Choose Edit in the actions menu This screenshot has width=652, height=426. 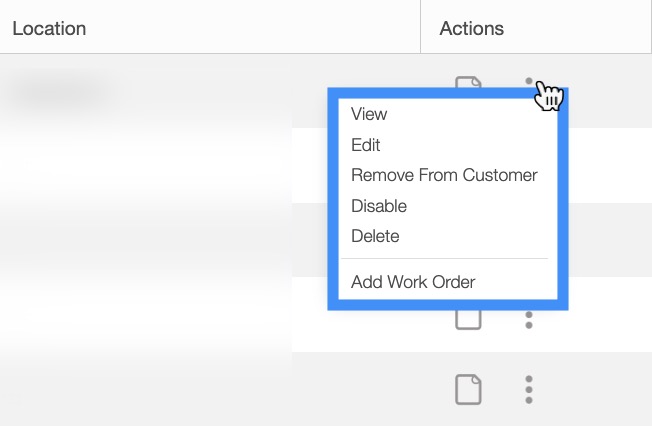(366, 145)
